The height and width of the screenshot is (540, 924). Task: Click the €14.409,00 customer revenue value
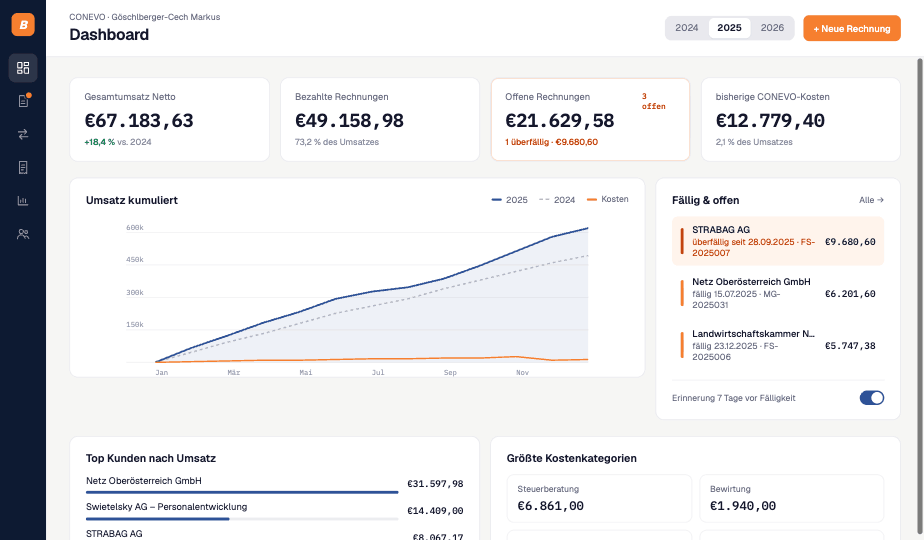click(435, 511)
